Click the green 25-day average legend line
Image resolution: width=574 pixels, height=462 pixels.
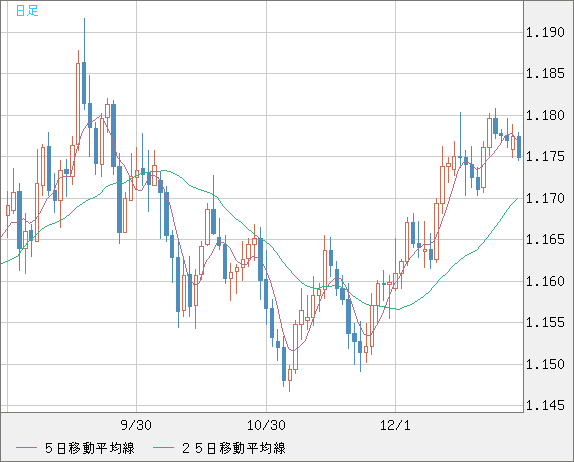(163, 448)
